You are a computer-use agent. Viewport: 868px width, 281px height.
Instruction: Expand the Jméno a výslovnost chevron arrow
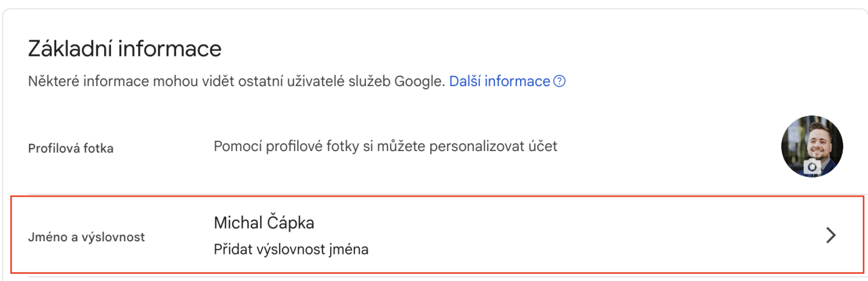coord(831,235)
